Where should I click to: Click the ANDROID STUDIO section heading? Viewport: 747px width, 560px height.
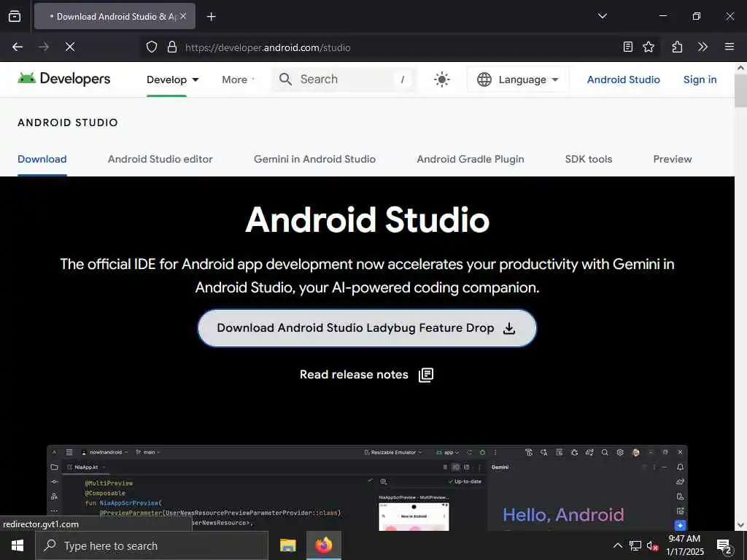[68, 122]
